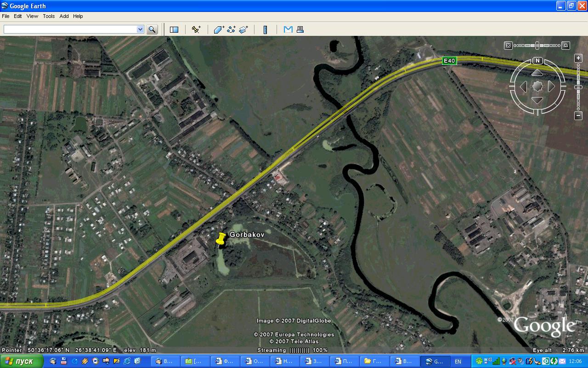This screenshot has width=588, height=368.
Task: Open the Tools menu
Action: coord(49,16)
